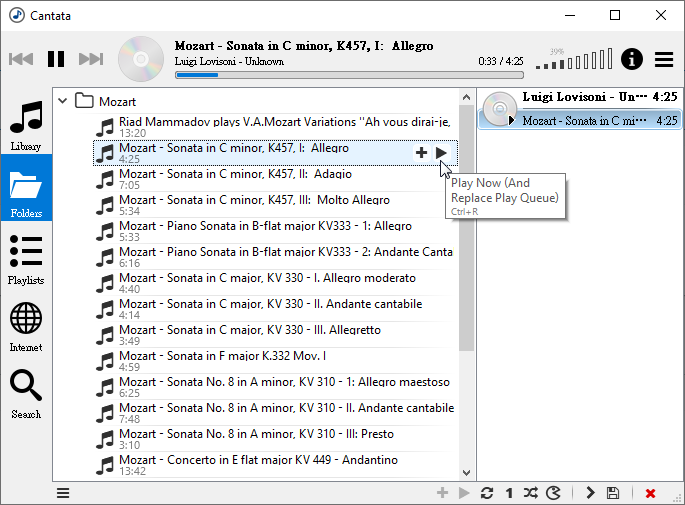Click music note icon of KV 449 Andantino
The height and width of the screenshot is (505, 685).
tap(105, 466)
